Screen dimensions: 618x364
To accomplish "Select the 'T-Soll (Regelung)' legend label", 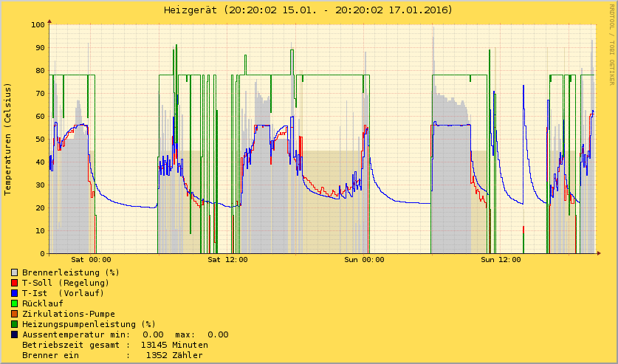I will 66,283.
